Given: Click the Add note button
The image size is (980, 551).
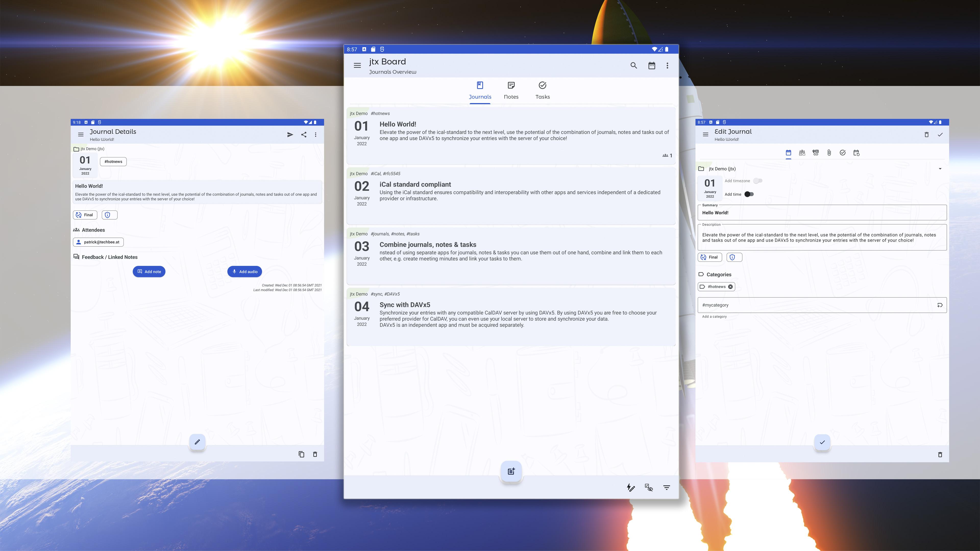Looking at the screenshot, I should tap(149, 271).
